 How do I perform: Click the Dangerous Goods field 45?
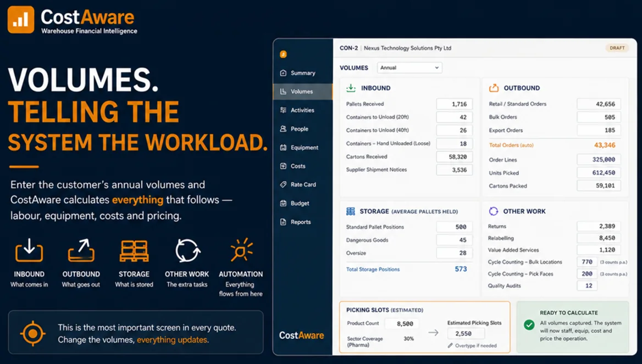(455, 240)
